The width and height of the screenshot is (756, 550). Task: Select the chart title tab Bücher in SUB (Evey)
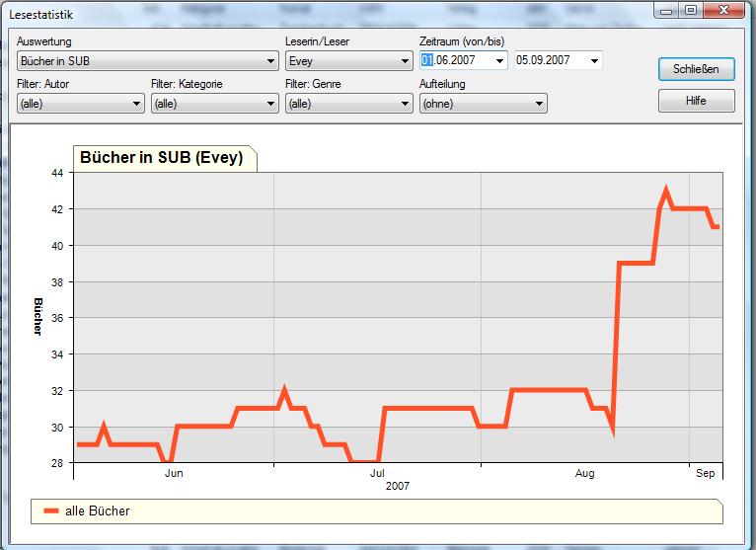tap(162, 157)
